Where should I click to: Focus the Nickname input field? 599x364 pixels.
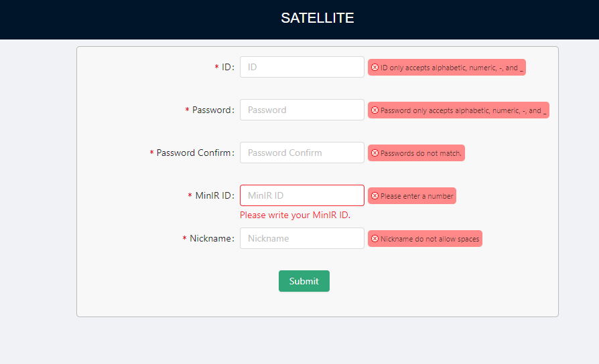click(302, 238)
